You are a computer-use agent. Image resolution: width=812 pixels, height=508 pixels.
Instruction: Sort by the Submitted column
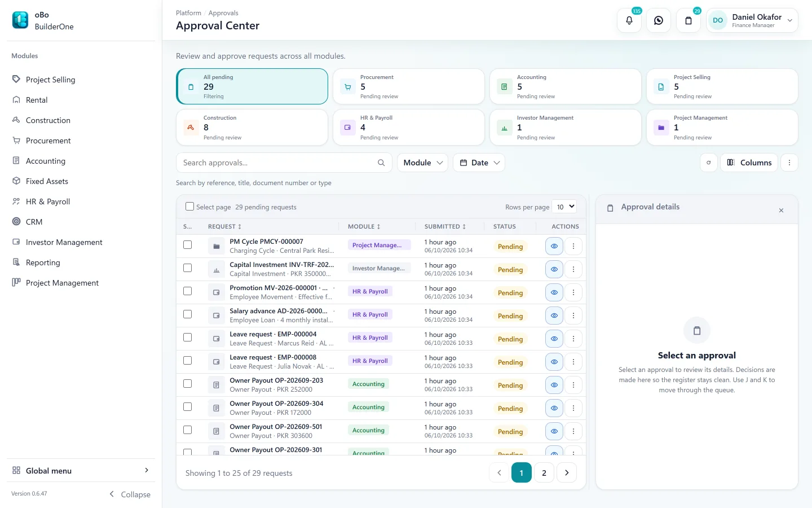tap(445, 226)
